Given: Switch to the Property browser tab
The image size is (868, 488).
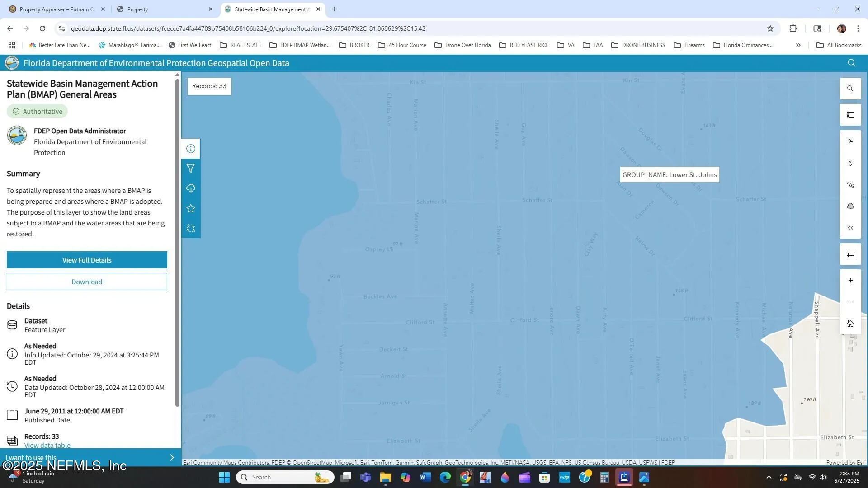Looking at the screenshot, I should (165, 9).
